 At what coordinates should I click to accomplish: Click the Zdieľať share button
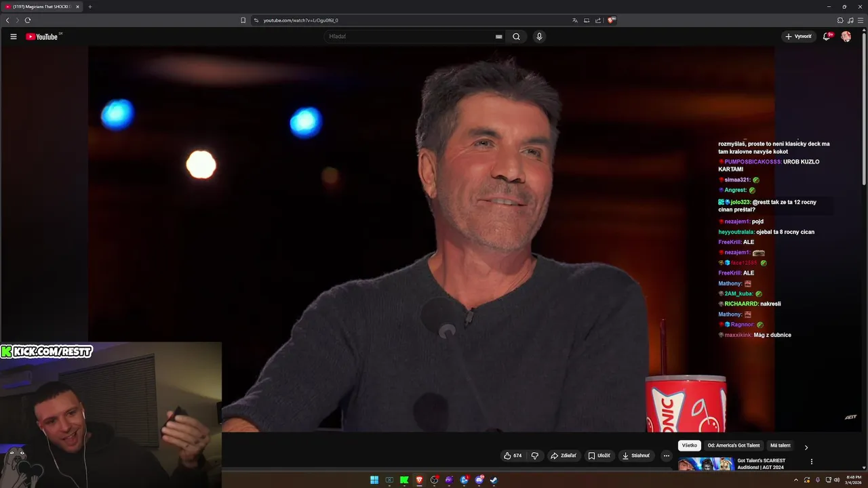(x=563, y=455)
